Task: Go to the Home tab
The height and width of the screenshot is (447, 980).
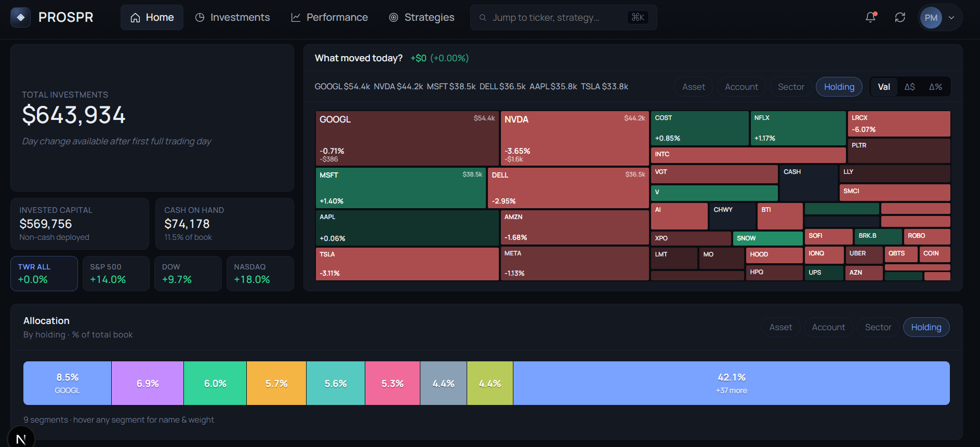Action: click(152, 17)
